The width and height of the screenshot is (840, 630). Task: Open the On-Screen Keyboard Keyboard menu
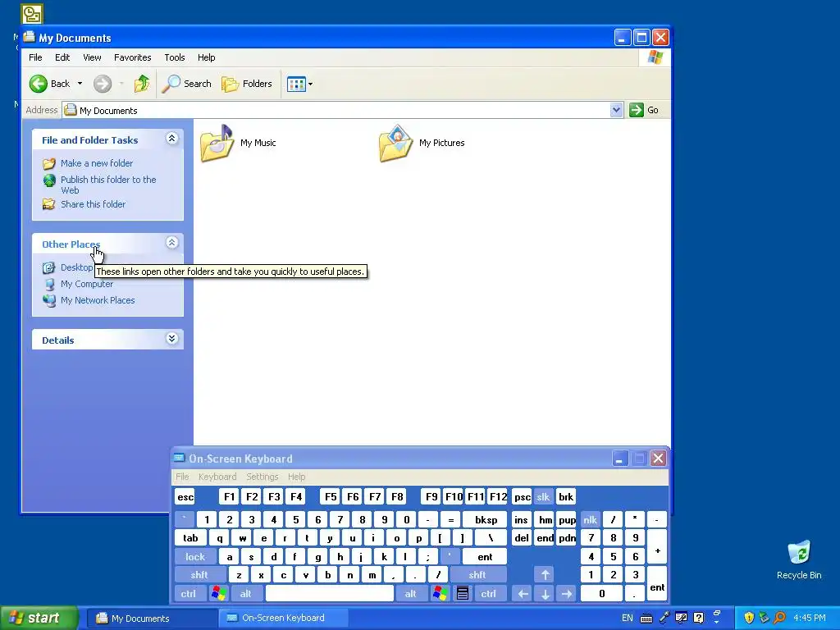[x=217, y=477]
